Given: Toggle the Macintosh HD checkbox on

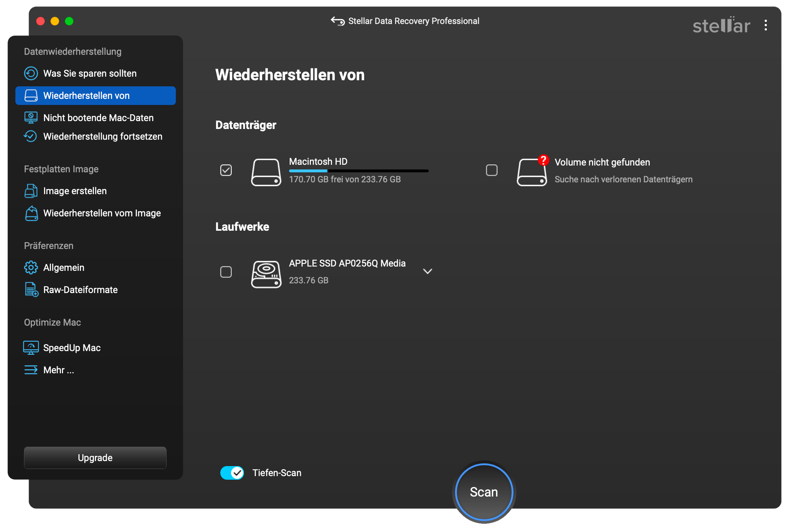Looking at the screenshot, I should coord(227,170).
